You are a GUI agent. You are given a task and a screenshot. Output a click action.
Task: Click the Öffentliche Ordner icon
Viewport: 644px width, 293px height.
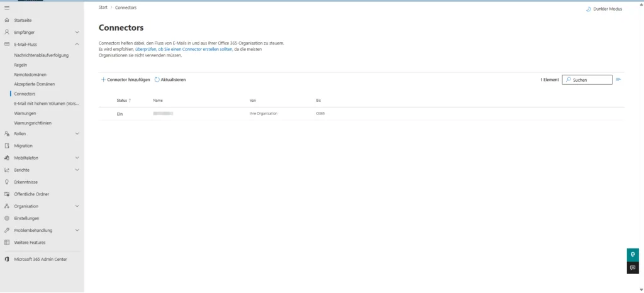tap(7, 194)
